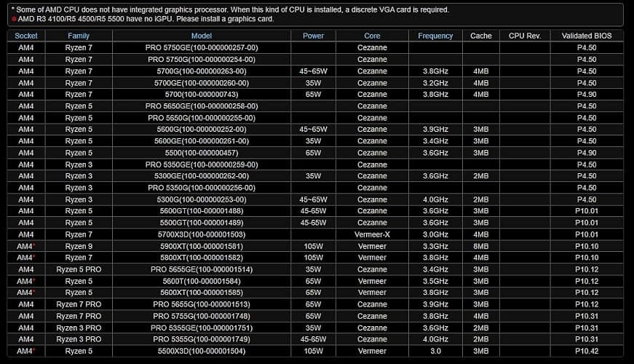Sort table by Power column header

click(313, 36)
